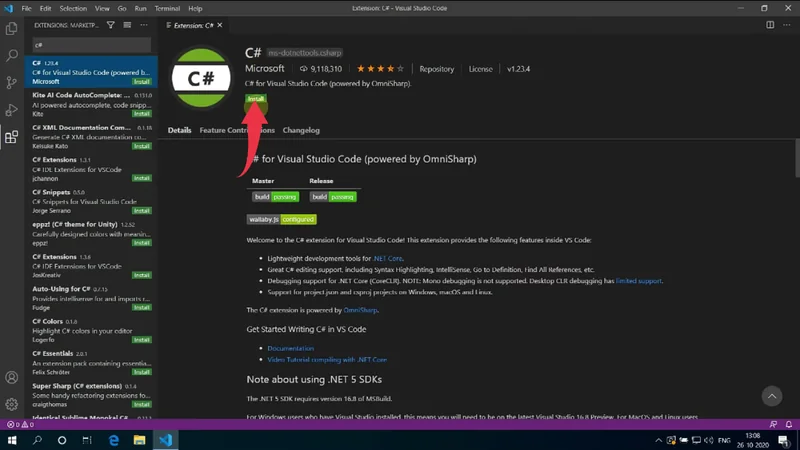
Task: Click the Repository link
Action: pos(436,69)
